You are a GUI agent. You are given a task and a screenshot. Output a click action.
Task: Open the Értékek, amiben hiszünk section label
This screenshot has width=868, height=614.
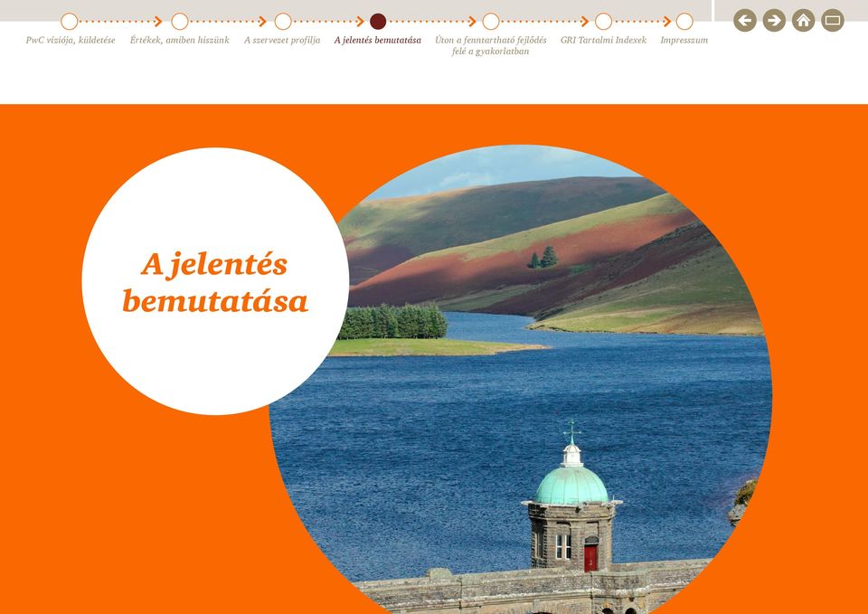pyautogui.click(x=179, y=40)
